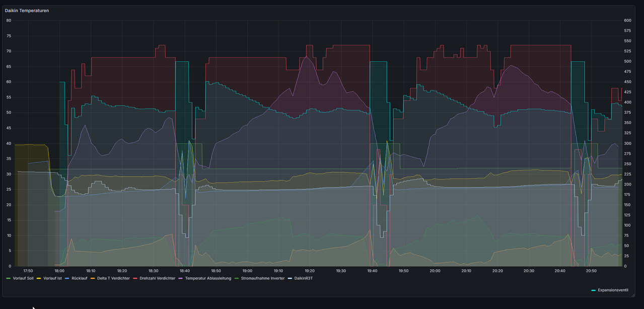Toggle the Delta T Verdichter legend series
The width and height of the screenshot is (644, 309).
[113, 278]
